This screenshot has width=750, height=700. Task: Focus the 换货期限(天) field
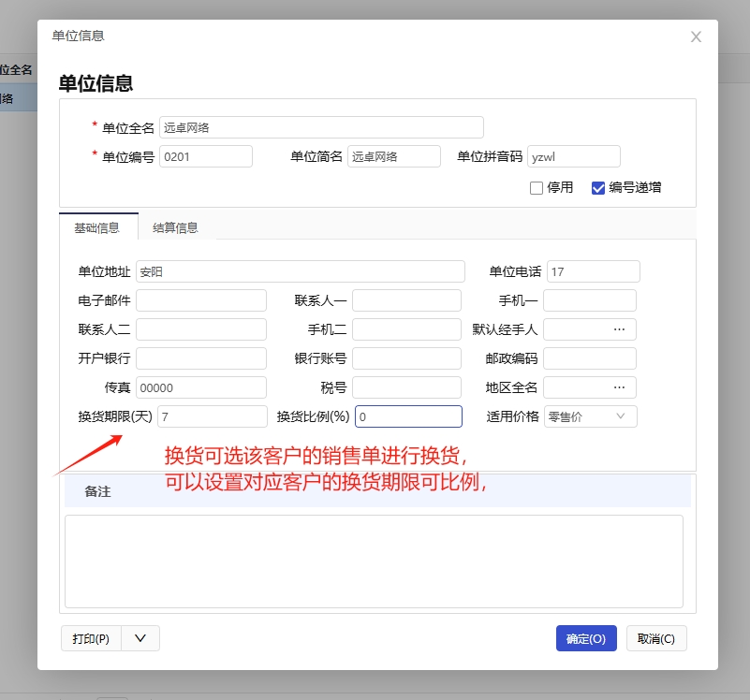pyautogui.click(x=213, y=416)
